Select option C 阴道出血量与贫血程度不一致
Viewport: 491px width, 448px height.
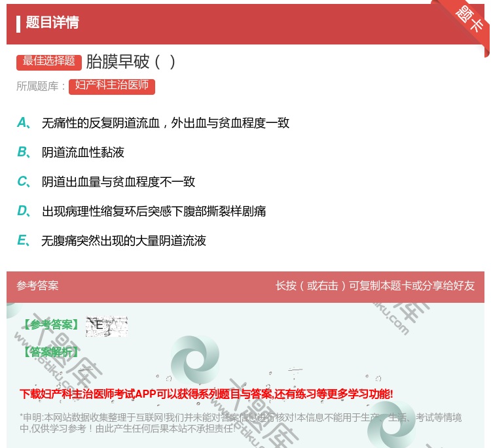tap(118, 182)
